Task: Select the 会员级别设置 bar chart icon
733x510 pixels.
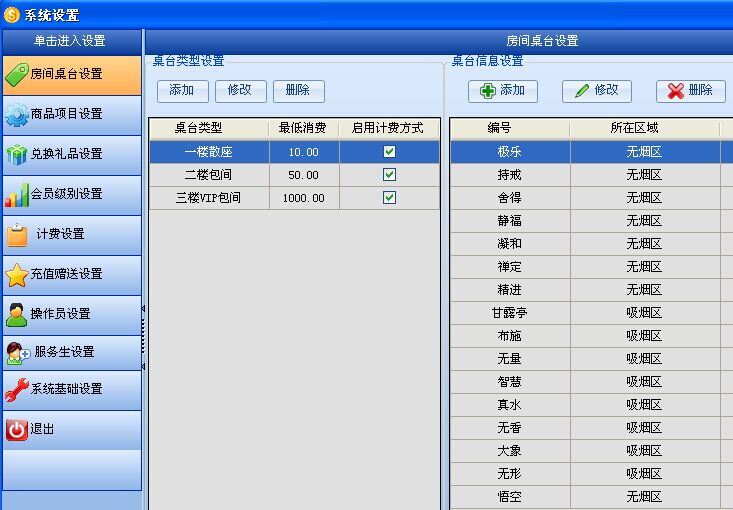Action: pos(17,194)
